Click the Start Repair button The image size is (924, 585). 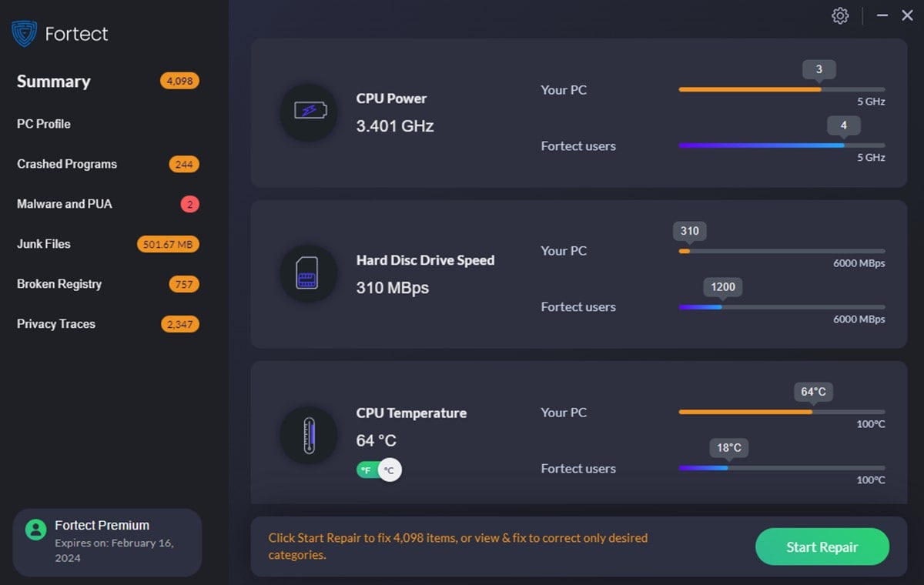click(x=822, y=547)
